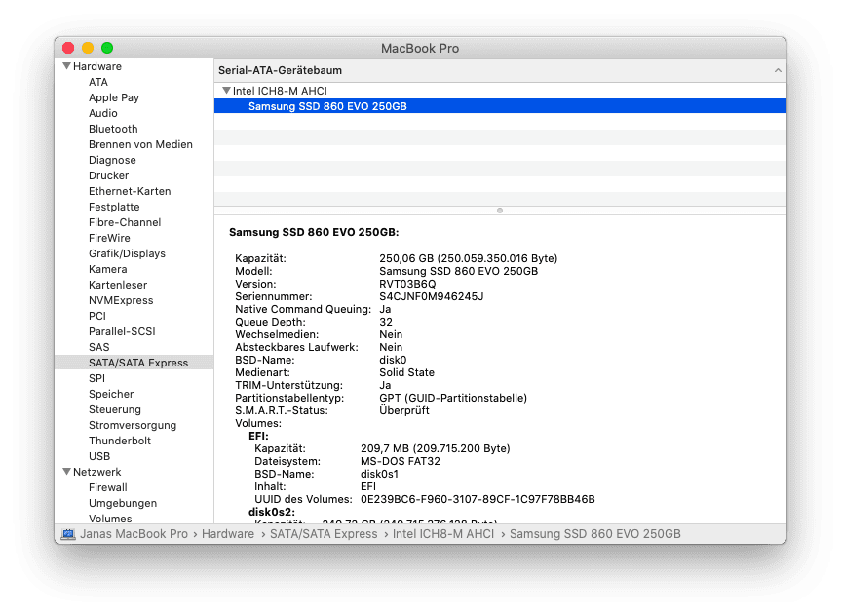Select Apple Pay in the sidebar

pyautogui.click(x=114, y=97)
